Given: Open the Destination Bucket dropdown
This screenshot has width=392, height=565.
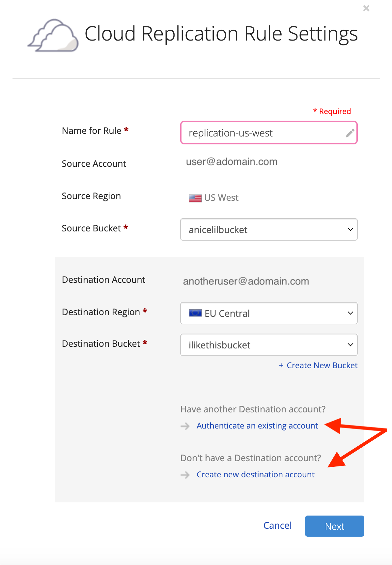Looking at the screenshot, I should tap(269, 345).
